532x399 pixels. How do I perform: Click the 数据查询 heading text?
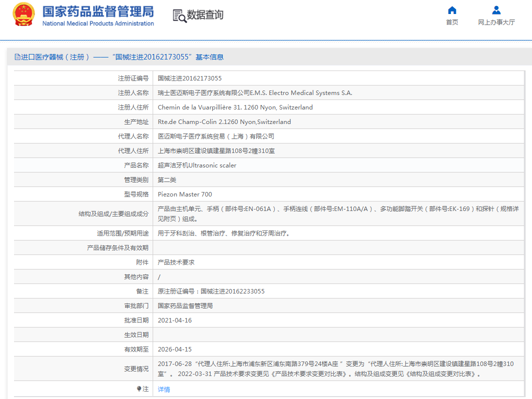coord(205,15)
